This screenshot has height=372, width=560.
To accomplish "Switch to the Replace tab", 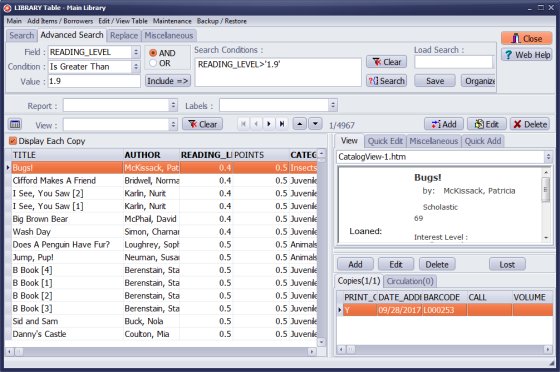I will [x=124, y=35].
